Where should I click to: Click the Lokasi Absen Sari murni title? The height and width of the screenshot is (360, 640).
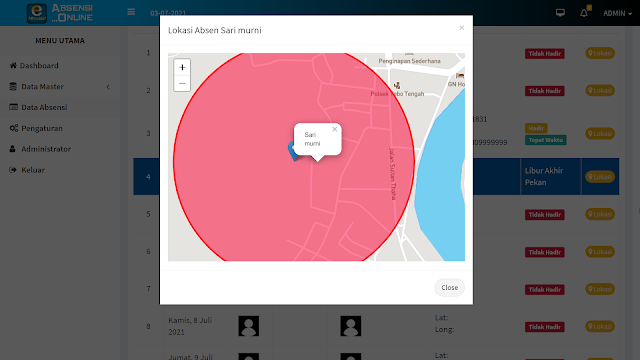[x=215, y=30]
